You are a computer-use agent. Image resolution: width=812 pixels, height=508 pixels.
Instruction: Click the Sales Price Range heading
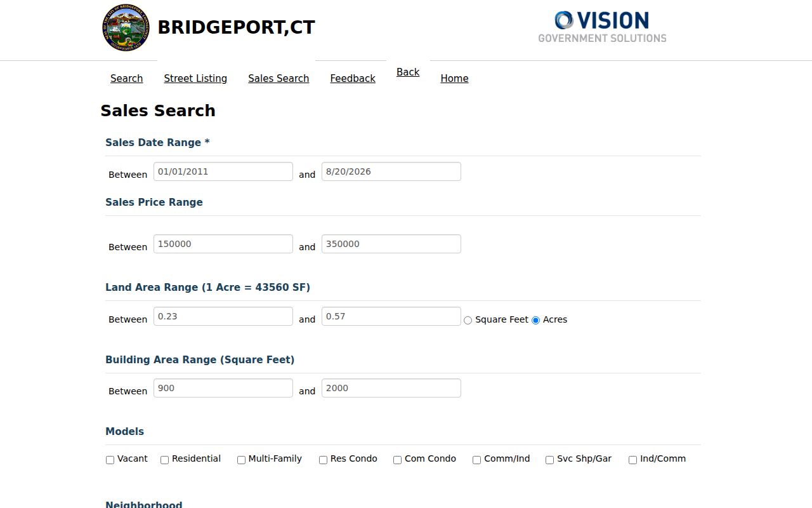(154, 202)
